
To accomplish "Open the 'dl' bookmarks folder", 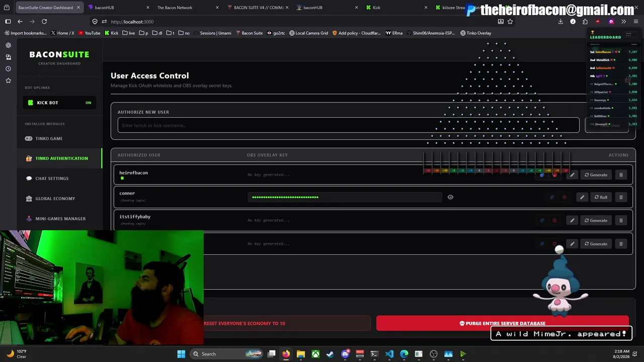I will pos(157,33).
